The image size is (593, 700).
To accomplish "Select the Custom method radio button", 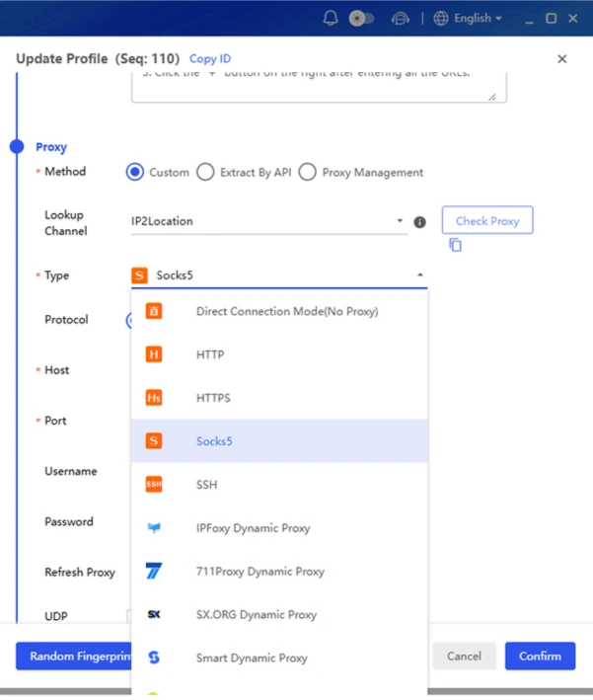I will click(135, 173).
